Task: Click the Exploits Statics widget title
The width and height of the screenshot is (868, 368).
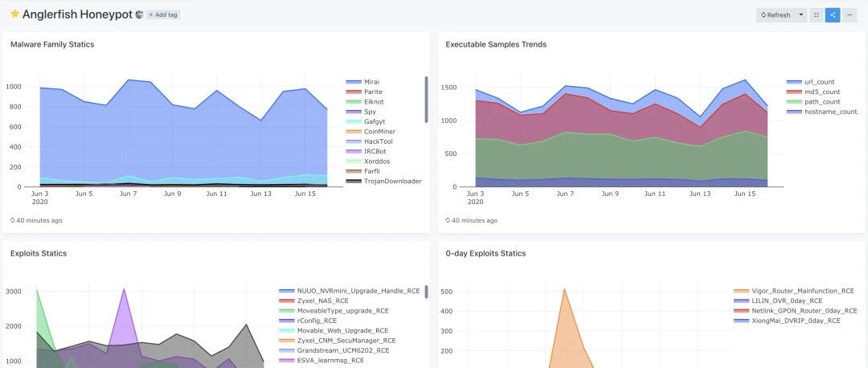Action: tap(39, 253)
